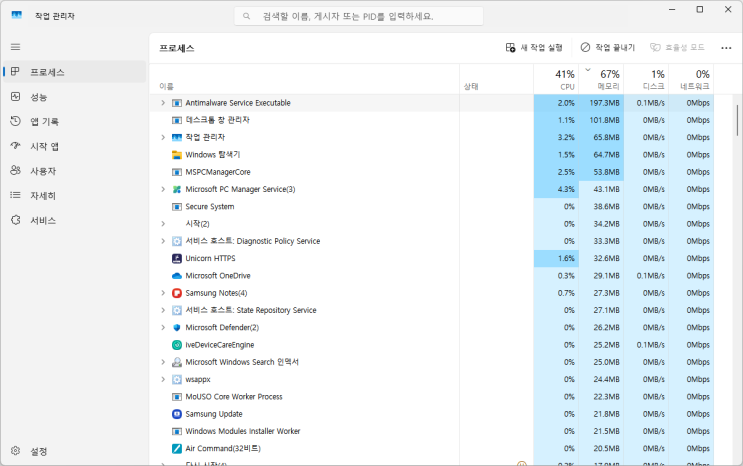Click the 작업 끝내기 circle-slash icon
Image resolution: width=743 pixels, height=466 pixels.
pos(585,47)
